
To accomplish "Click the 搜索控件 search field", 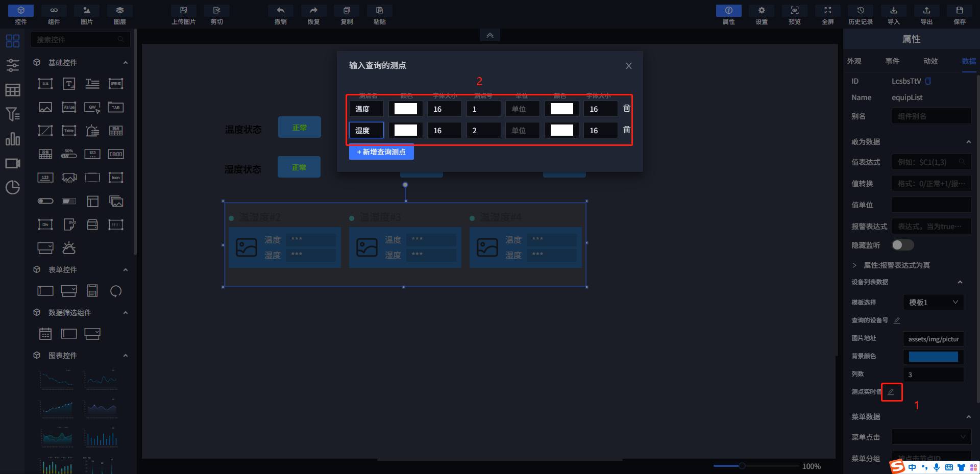I will 80,39.
